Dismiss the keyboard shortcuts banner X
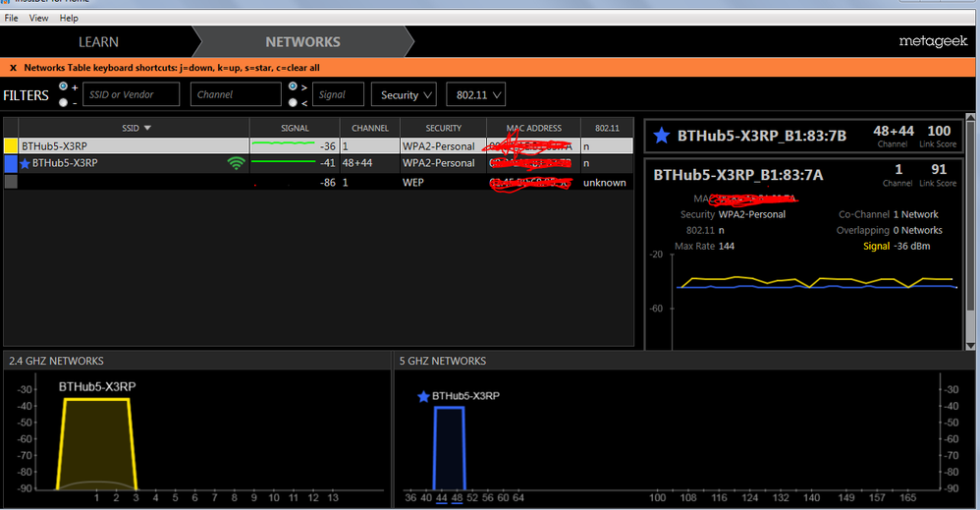980x510 pixels. (13, 68)
